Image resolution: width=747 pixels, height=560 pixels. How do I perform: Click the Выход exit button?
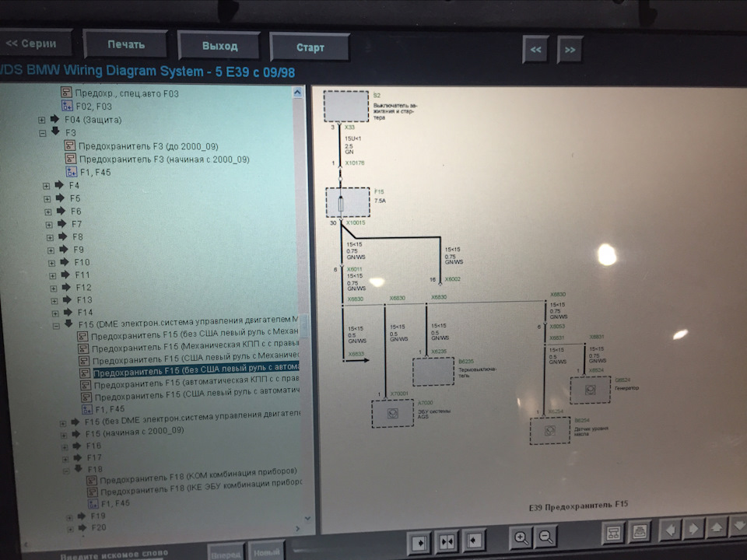click(x=219, y=46)
